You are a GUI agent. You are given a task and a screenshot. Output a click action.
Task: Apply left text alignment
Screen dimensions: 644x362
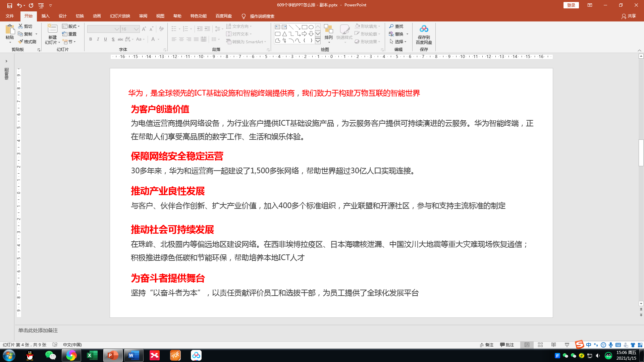174,39
